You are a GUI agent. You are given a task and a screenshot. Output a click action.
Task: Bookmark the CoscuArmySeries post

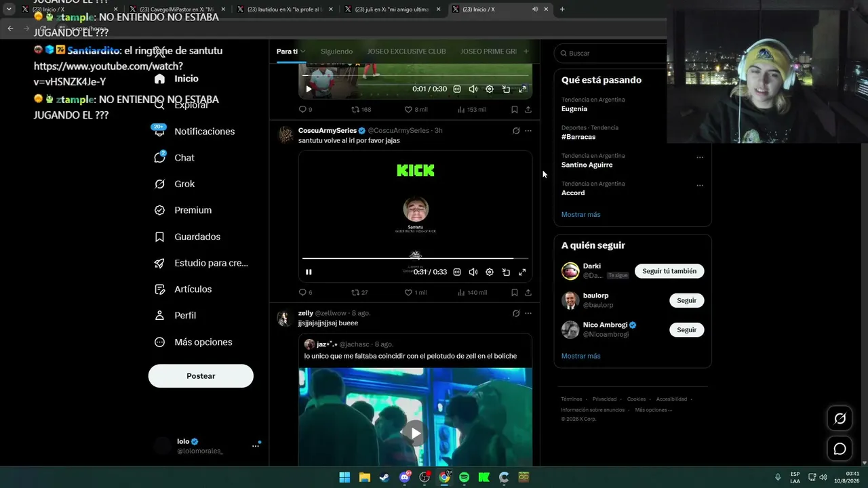[515, 293]
